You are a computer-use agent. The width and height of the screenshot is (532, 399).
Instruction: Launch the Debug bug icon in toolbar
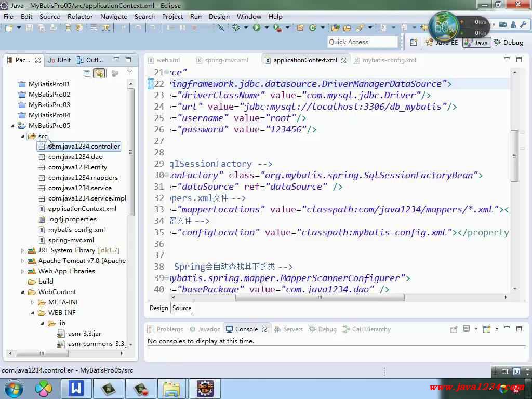pos(236,28)
